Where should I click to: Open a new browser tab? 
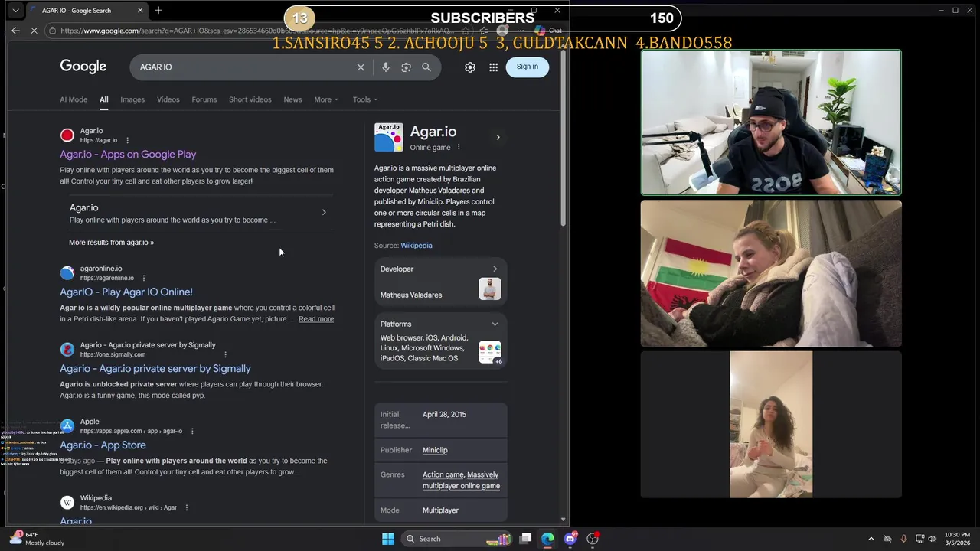click(158, 10)
